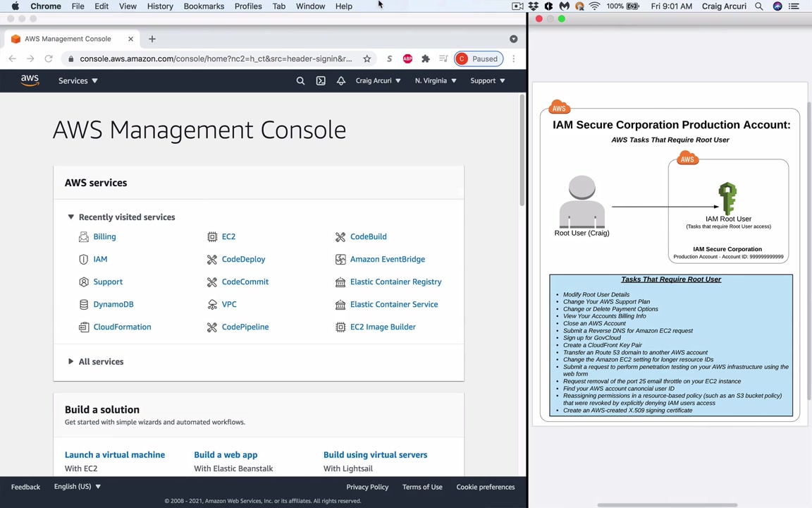Open the Bookmarks menu in menu bar
Viewport: 812px width, 508px height.
point(204,6)
